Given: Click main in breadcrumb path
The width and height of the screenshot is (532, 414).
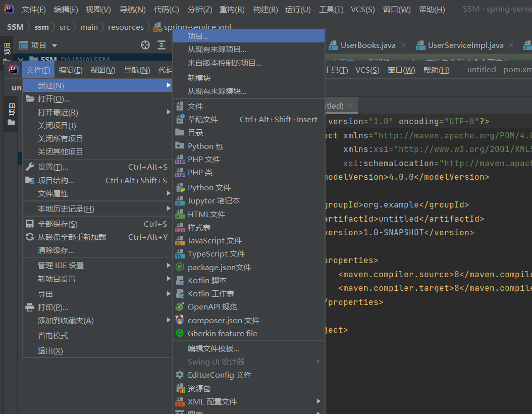Looking at the screenshot, I should coord(89,27).
